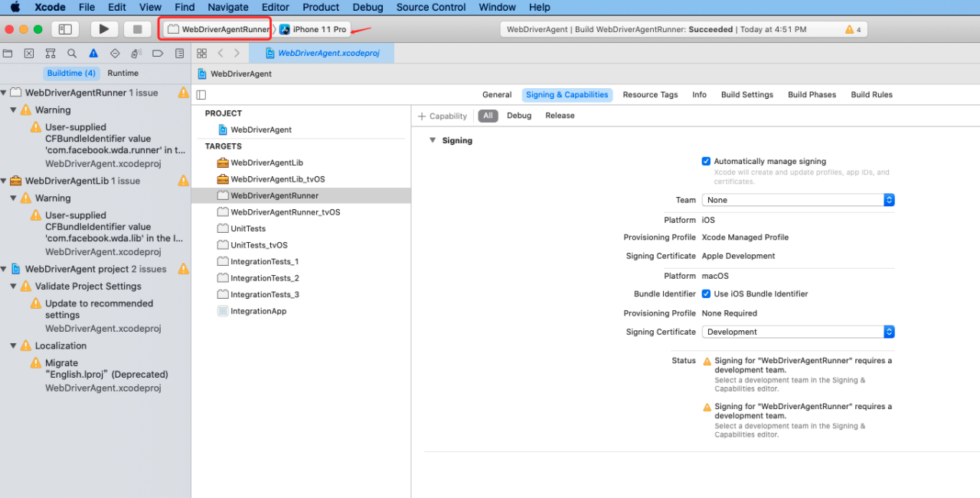Hide the project and targets list sidebar
This screenshot has height=498, width=980.
point(201,95)
